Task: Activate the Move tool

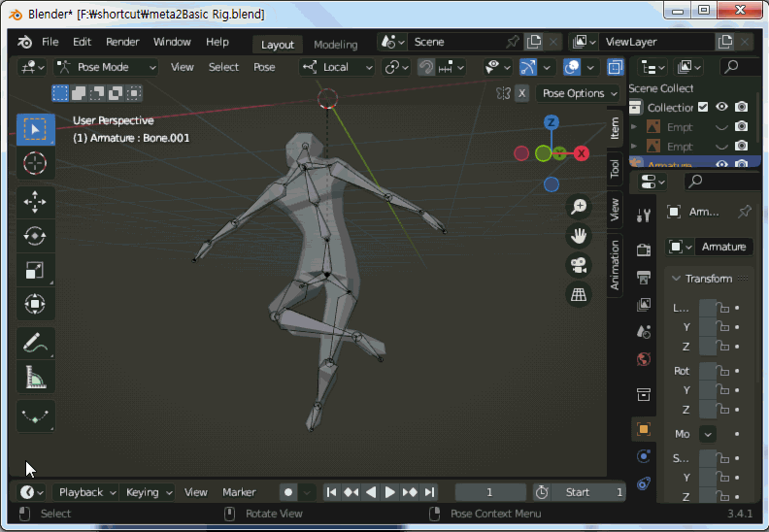Action: 36,202
